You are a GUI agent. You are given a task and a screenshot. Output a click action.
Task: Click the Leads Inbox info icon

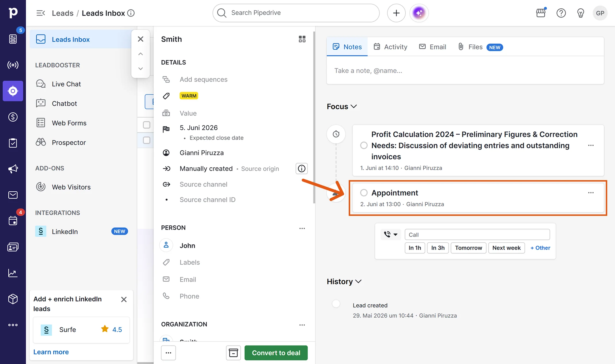pyautogui.click(x=131, y=13)
